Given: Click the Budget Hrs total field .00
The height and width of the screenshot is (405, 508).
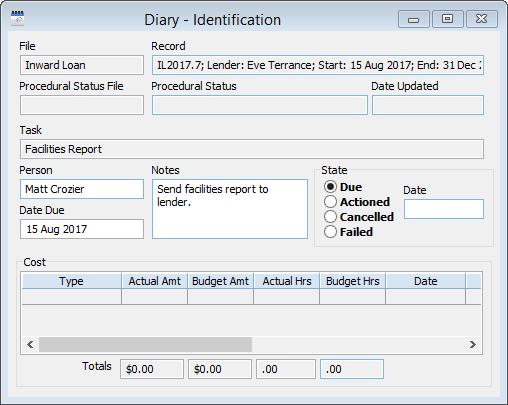Looking at the screenshot, I should point(352,369).
